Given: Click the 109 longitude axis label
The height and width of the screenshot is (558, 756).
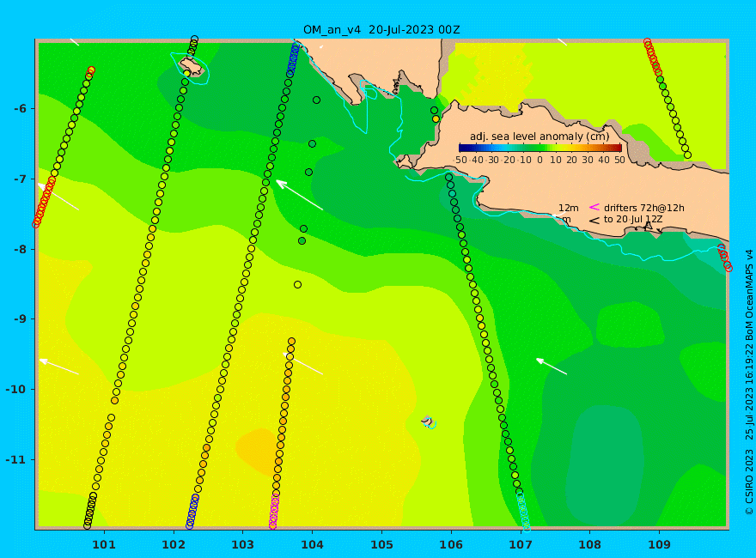Looking at the screenshot, I should pos(659,544).
